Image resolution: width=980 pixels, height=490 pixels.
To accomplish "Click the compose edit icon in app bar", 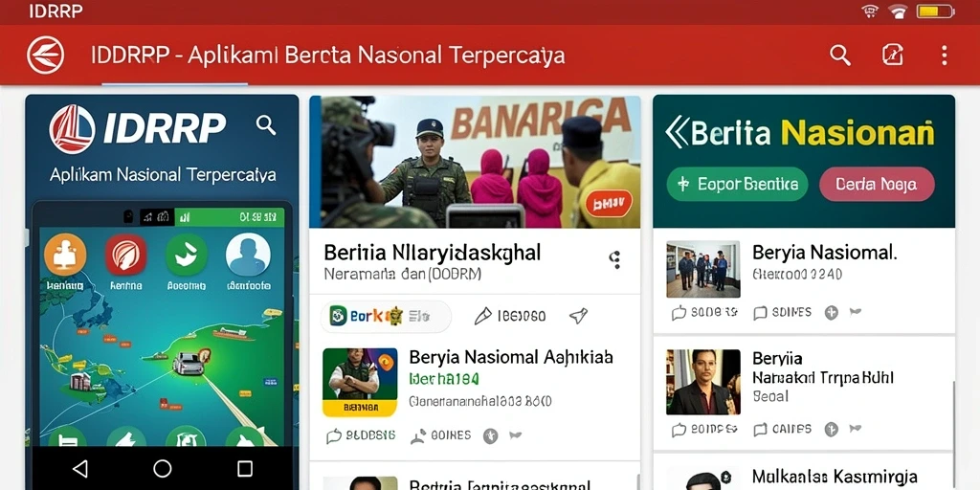I will (893, 55).
